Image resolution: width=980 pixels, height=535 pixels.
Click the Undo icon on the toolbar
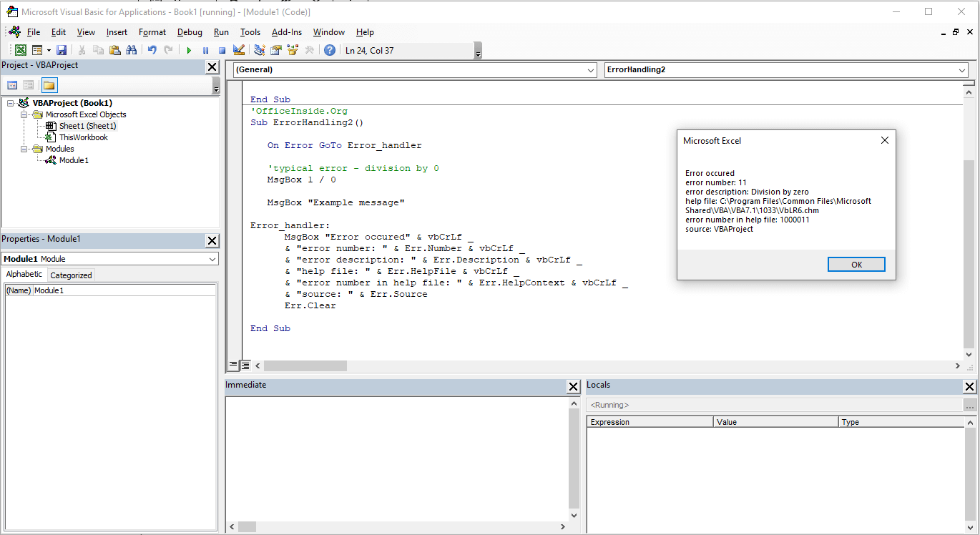[152, 49]
